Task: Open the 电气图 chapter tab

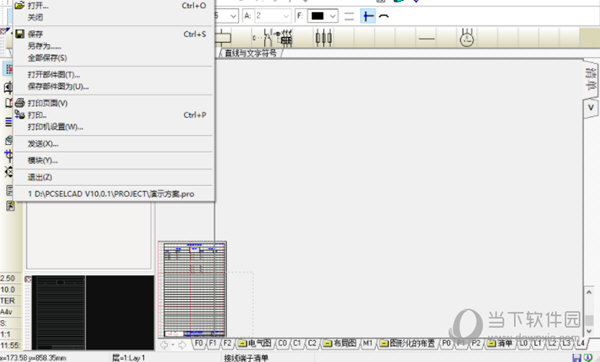Action: [255, 343]
